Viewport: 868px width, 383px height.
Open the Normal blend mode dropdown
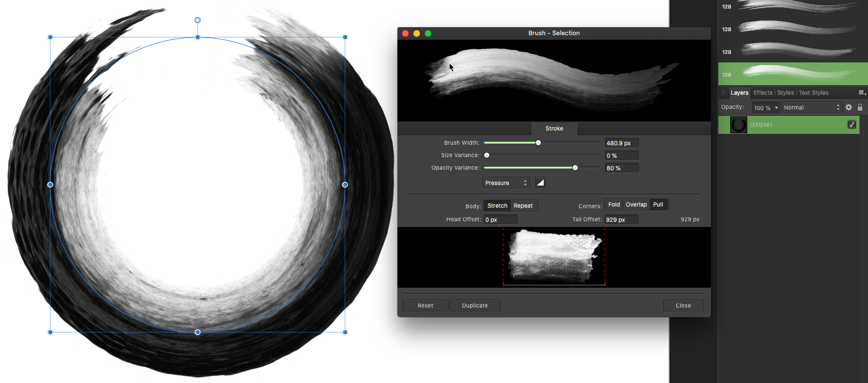pos(812,107)
